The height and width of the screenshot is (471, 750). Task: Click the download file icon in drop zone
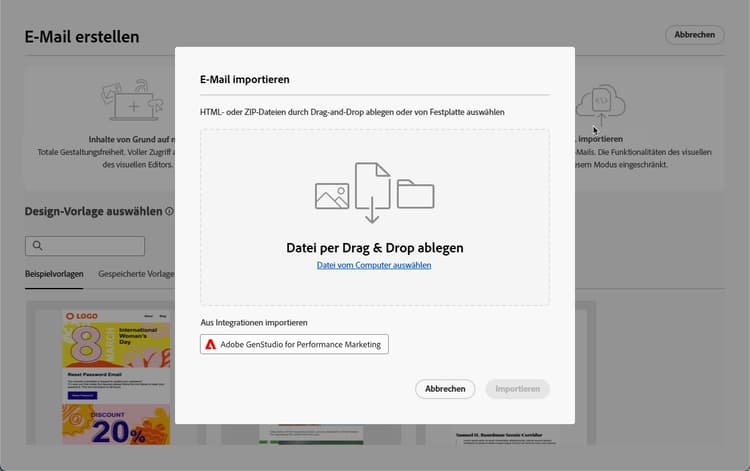pyautogui.click(x=373, y=192)
